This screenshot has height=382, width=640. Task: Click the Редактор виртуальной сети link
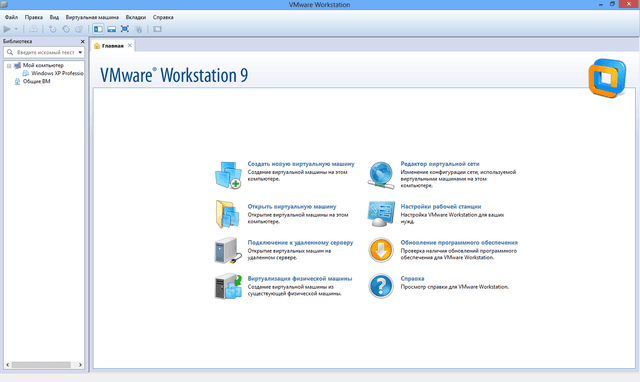(440, 164)
